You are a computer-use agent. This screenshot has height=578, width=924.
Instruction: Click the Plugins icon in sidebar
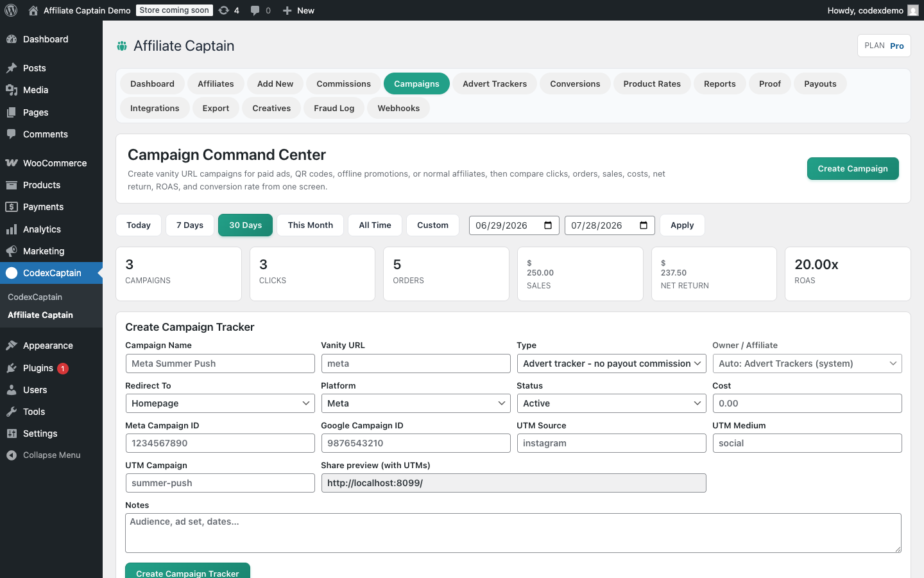pos(12,368)
